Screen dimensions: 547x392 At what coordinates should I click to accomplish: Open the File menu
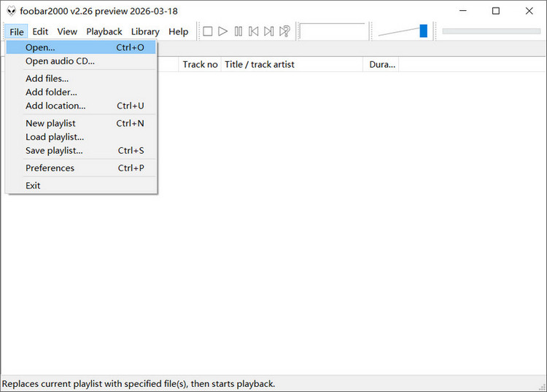[16, 32]
